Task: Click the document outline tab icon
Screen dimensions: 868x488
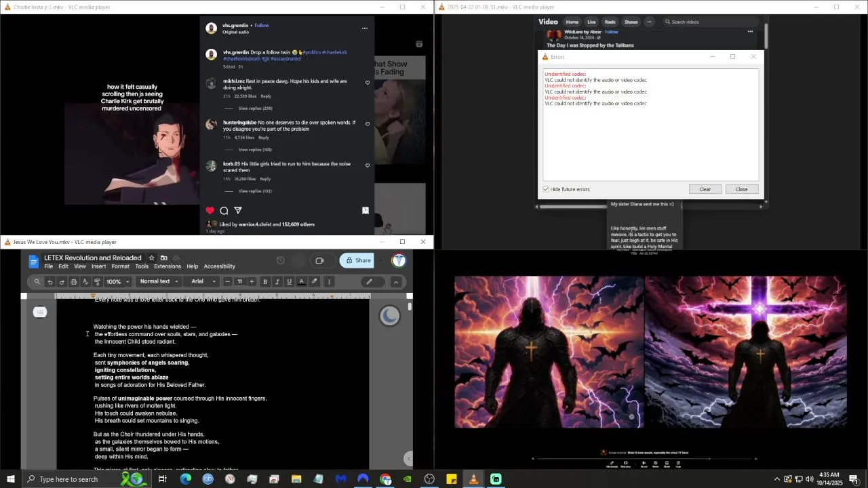Action: [x=40, y=312]
